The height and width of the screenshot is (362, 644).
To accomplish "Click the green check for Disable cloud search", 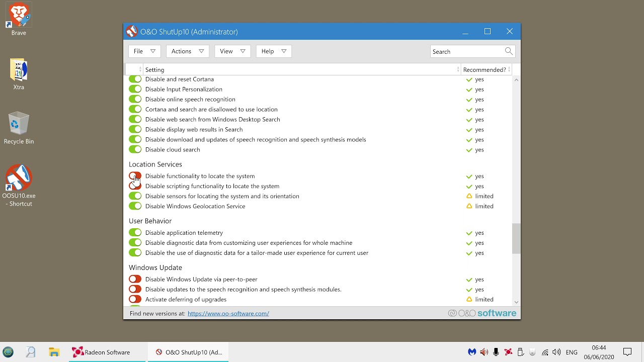I will coord(469,150).
